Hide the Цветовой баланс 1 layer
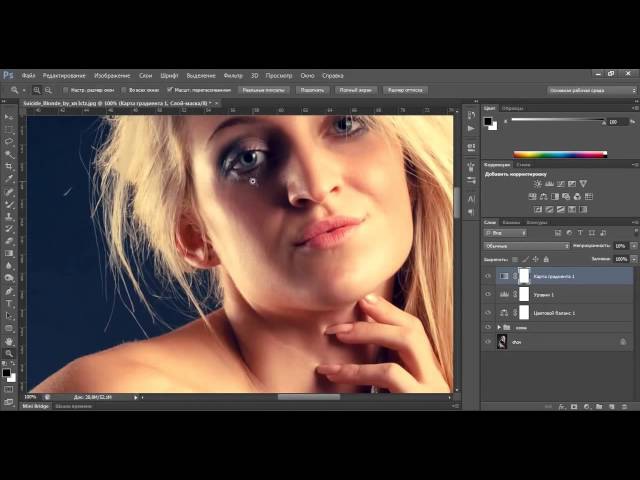640x480 pixels. [488, 313]
